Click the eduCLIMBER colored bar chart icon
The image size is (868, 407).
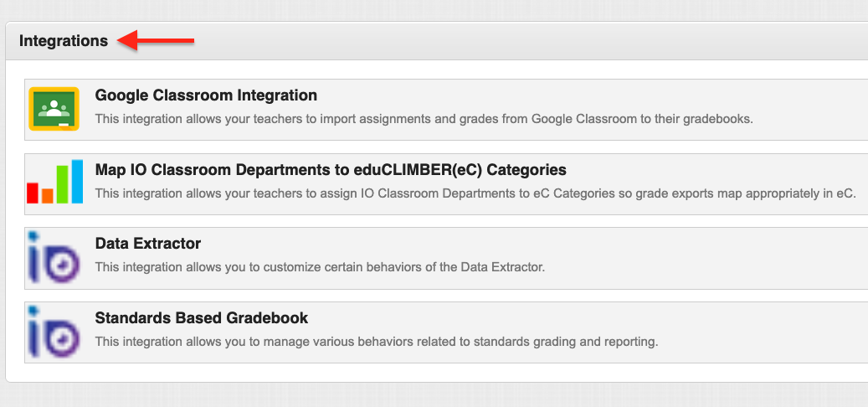[54, 182]
